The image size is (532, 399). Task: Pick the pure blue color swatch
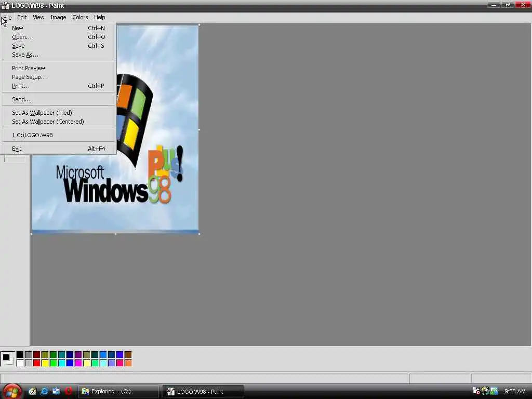coord(70,363)
